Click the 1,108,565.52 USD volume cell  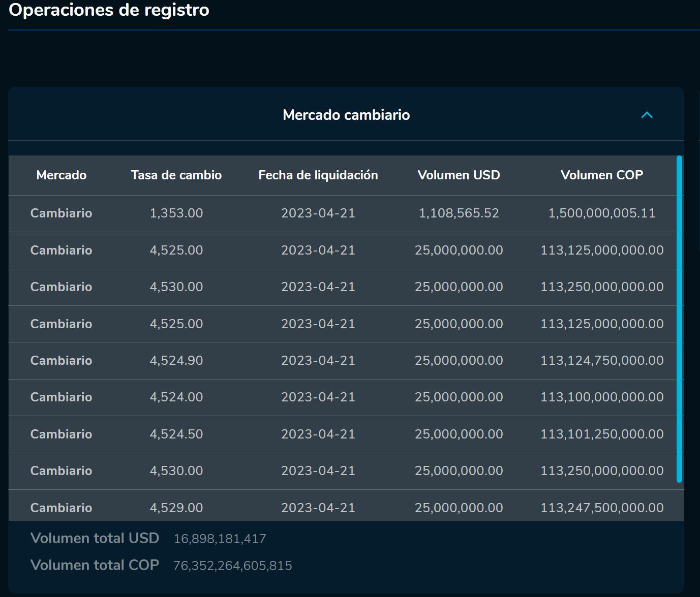(459, 213)
